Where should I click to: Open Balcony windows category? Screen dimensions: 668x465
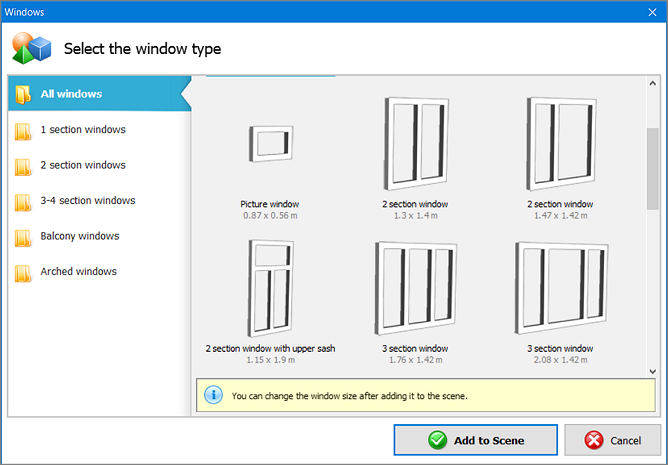pos(99,236)
